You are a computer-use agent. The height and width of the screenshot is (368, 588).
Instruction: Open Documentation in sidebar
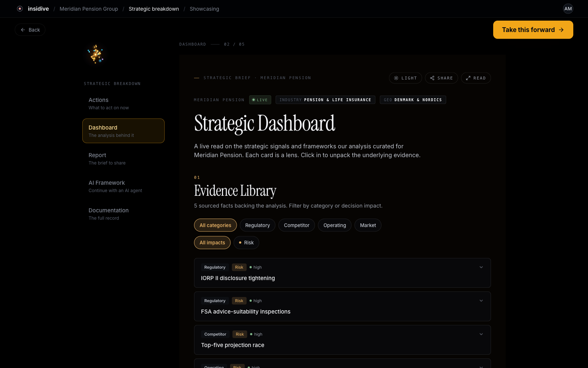(123, 214)
